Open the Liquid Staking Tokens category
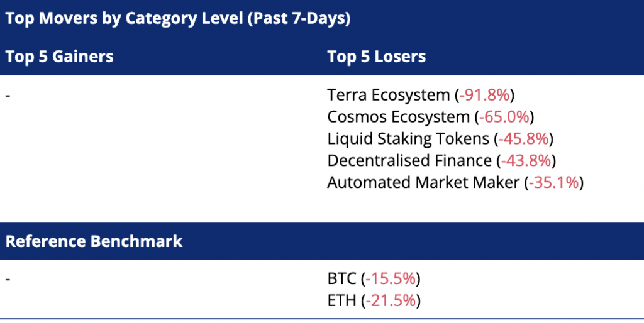The height and width of the screenshot is (323, 644). pos(408,139)
